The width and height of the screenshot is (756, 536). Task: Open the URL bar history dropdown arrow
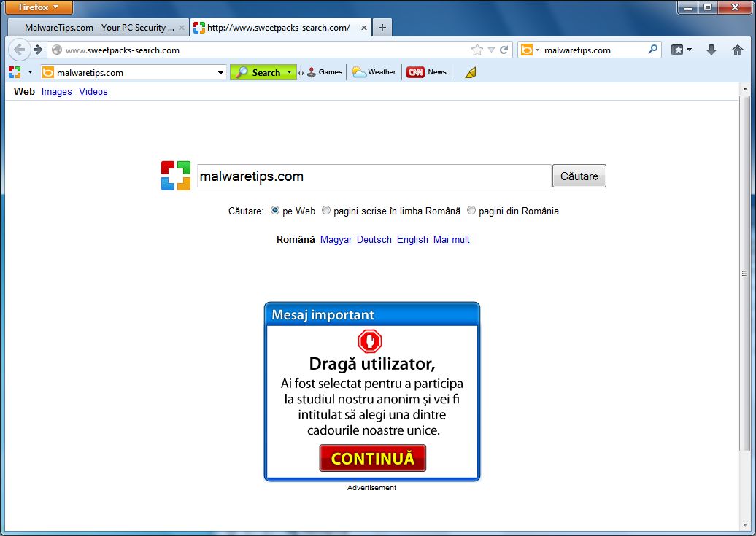point(491,50)
